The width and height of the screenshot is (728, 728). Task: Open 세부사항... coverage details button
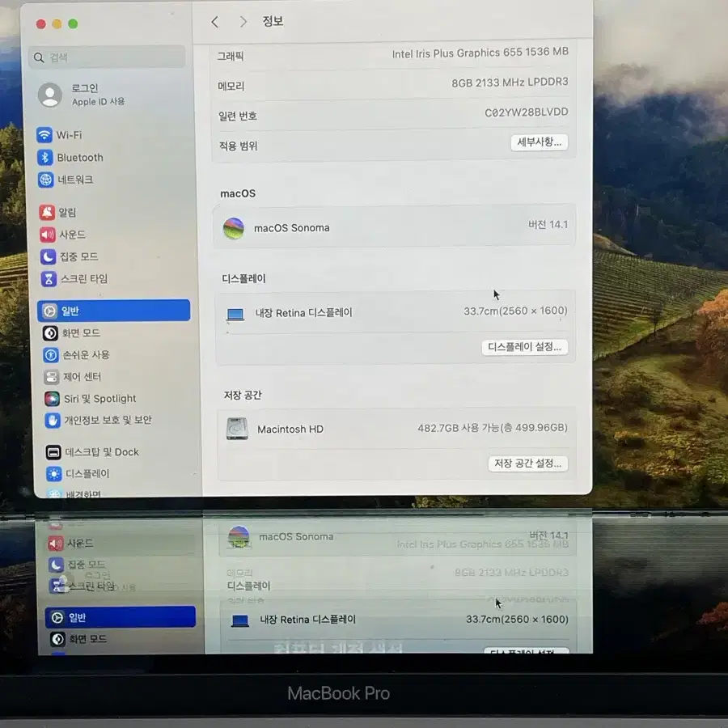pos(539,142)
